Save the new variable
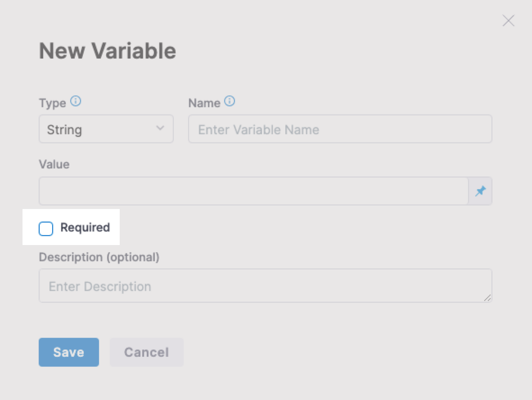This screenshot has width=532, height=400. [x=68, y=352]
